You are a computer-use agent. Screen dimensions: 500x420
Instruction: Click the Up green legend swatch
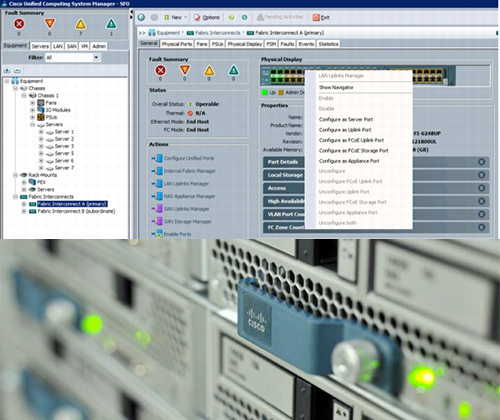265,92
